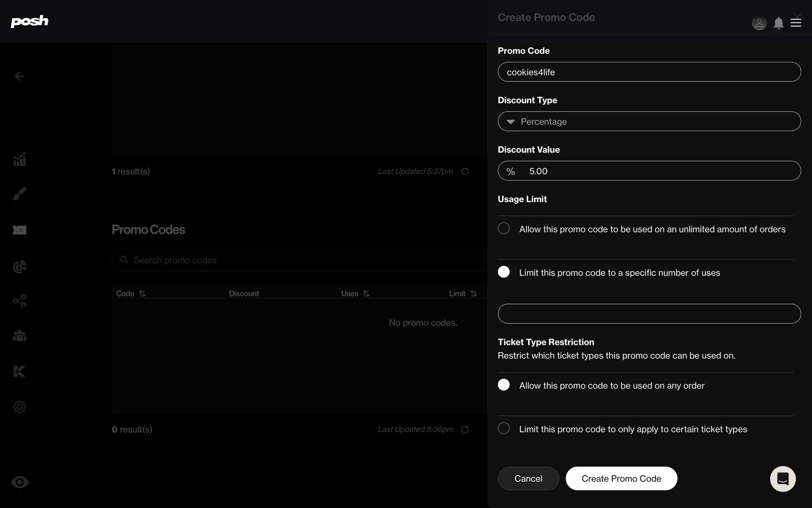Open the ticket promo sidebar icon
Image resolution: width=812 pixels, height=508 pixels.
tap(19, 230)
